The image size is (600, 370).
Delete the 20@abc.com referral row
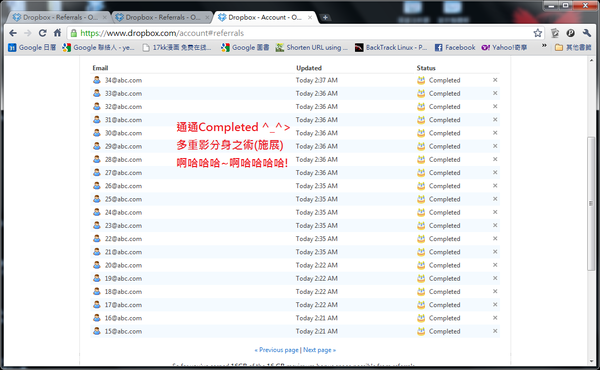click(x=495, y=265)
